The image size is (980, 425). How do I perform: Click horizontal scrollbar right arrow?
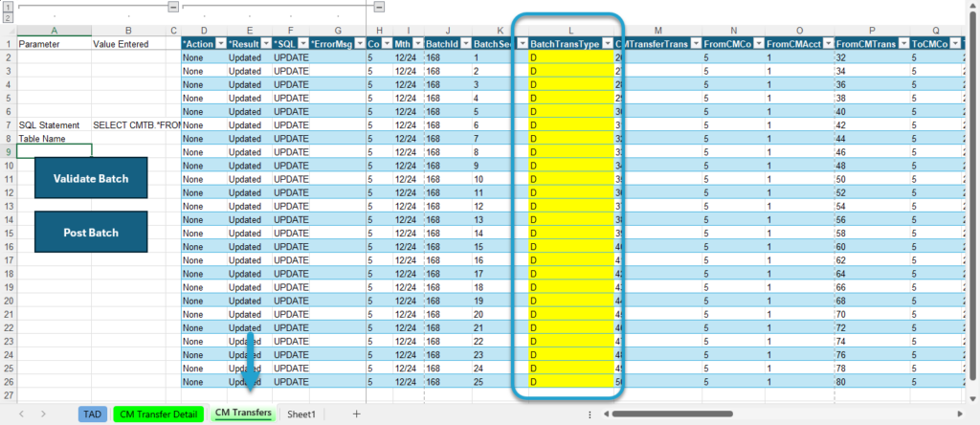point(960,414)
